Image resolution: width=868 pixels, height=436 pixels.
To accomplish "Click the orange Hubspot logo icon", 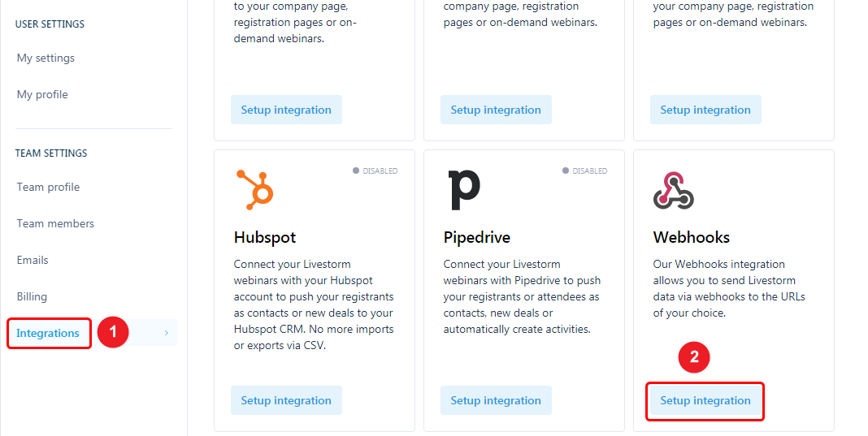I will tap(255, 190).
